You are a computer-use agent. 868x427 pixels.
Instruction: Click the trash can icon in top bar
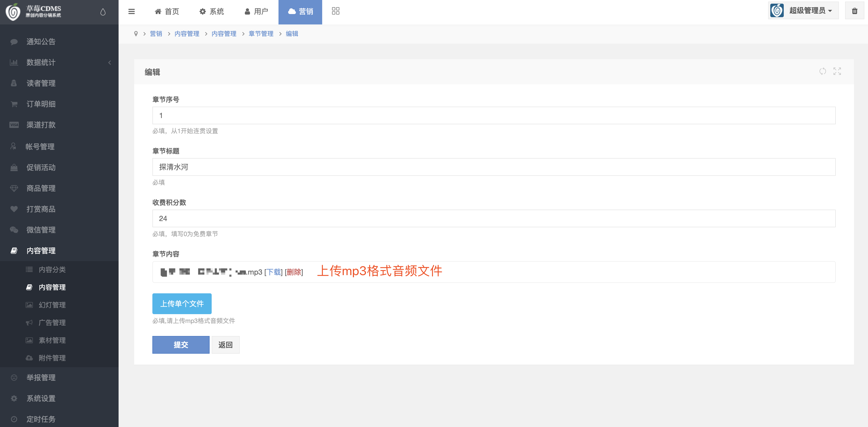[x=854, y=11]
